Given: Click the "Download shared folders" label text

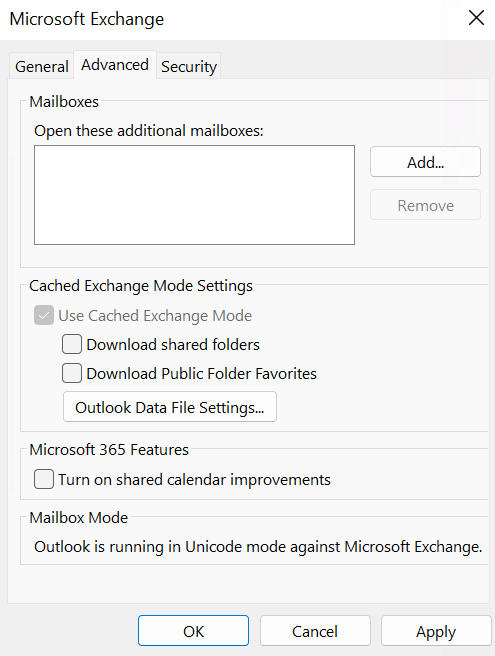Looking at the screenshot, I should click(173, 344).
